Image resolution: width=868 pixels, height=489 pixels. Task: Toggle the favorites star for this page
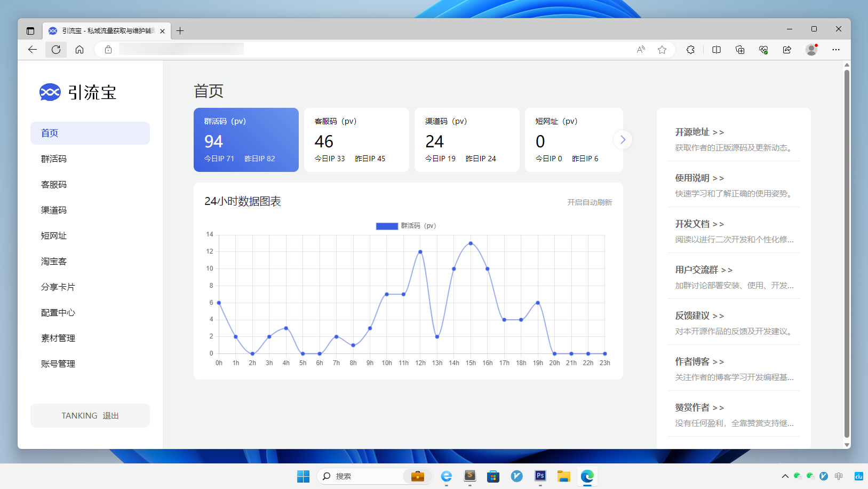(x=662, y=50)
